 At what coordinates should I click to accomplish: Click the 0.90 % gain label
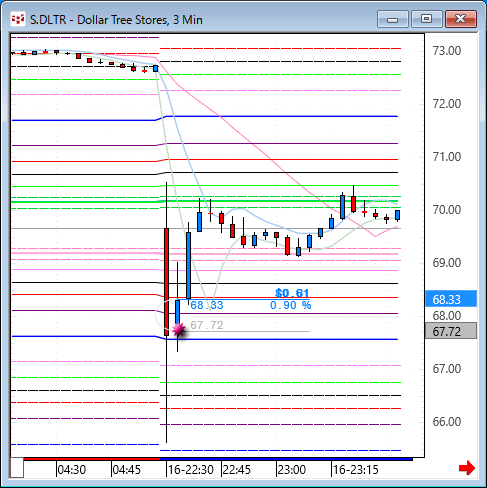pos(290,305)
